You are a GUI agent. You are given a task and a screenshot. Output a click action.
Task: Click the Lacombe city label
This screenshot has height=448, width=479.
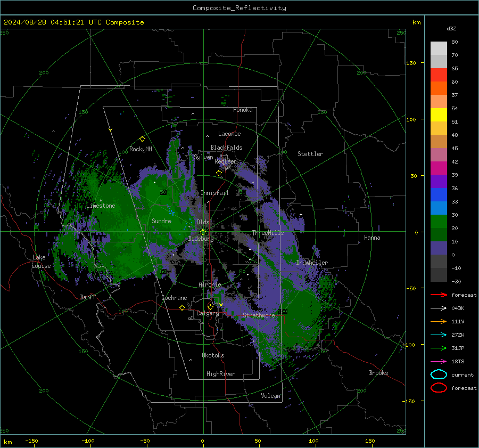229,134
